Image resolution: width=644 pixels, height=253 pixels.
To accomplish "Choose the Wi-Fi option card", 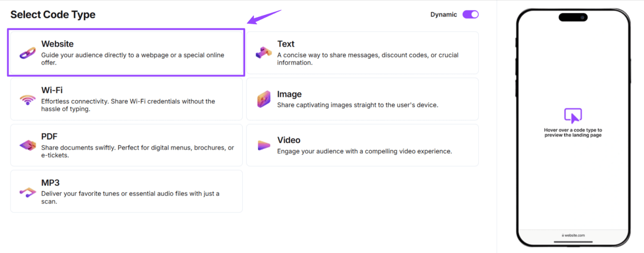I will click(126, 99).
